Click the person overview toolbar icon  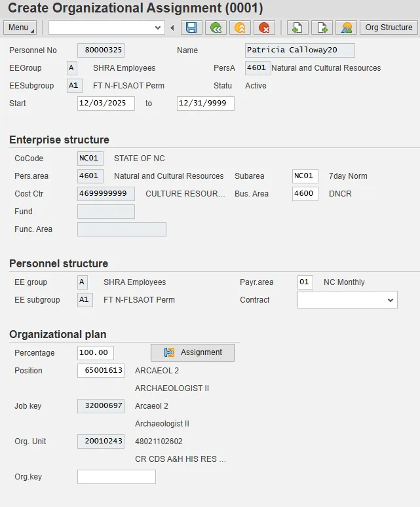coord(346,28)
